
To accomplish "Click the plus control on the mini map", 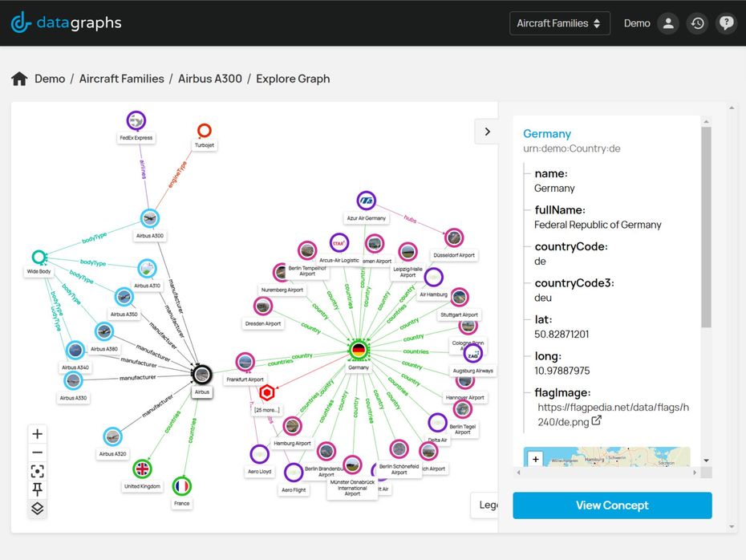I will (535, 459).
